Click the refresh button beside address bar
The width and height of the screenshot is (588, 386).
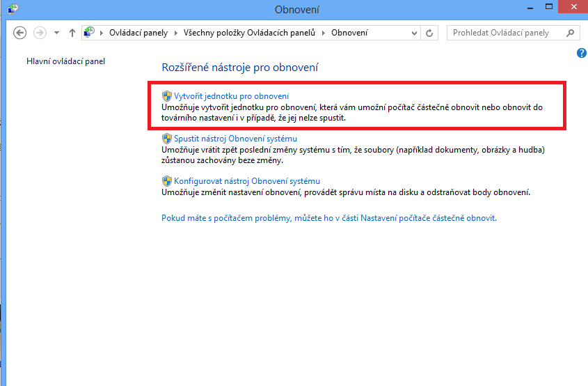pyautogui.click(x=429, y=33)
